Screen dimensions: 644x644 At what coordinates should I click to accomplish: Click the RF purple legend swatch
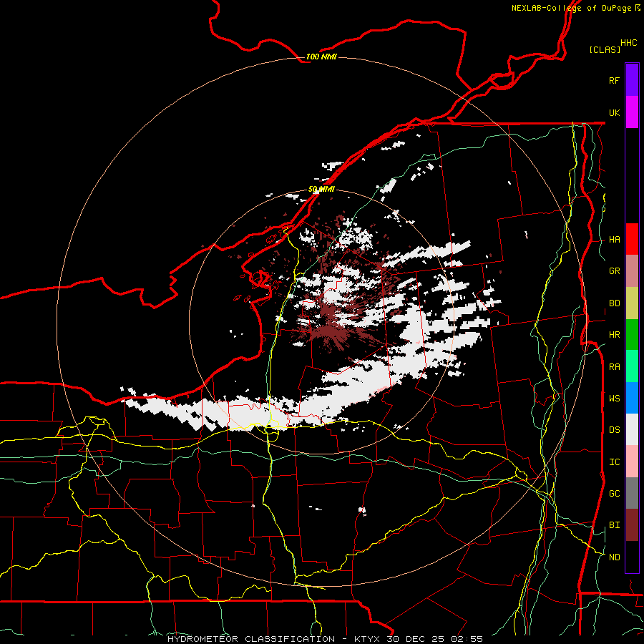pos(632,80)
